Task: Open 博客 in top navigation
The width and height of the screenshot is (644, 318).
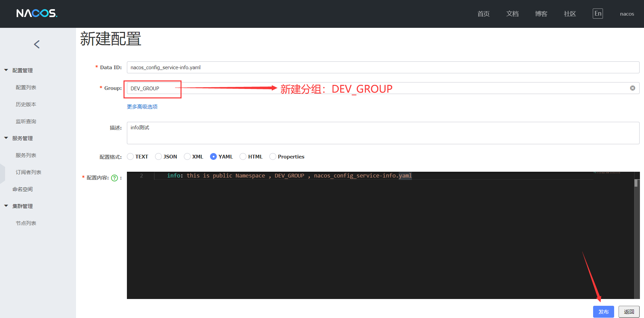Action: point(541,14)
